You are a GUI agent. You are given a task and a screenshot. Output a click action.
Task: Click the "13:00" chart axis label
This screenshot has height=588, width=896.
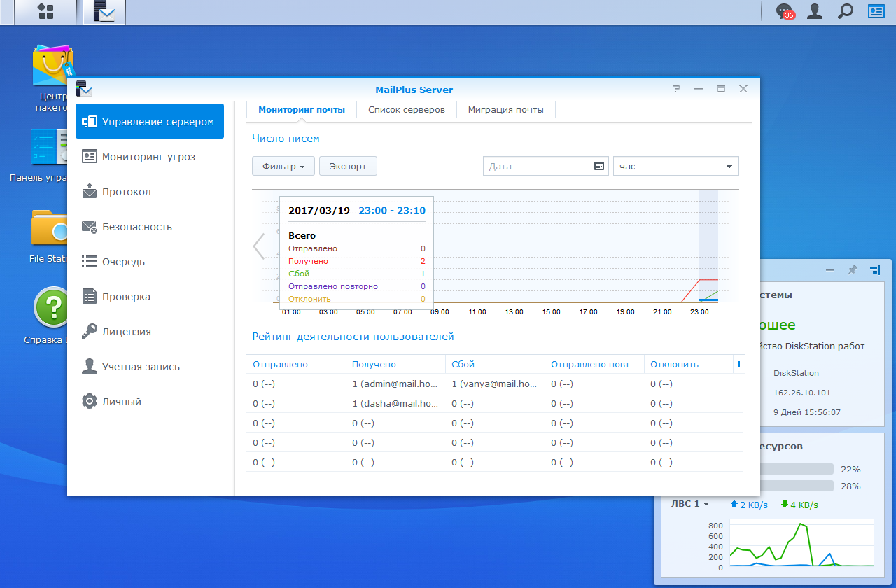coord(514,312)
